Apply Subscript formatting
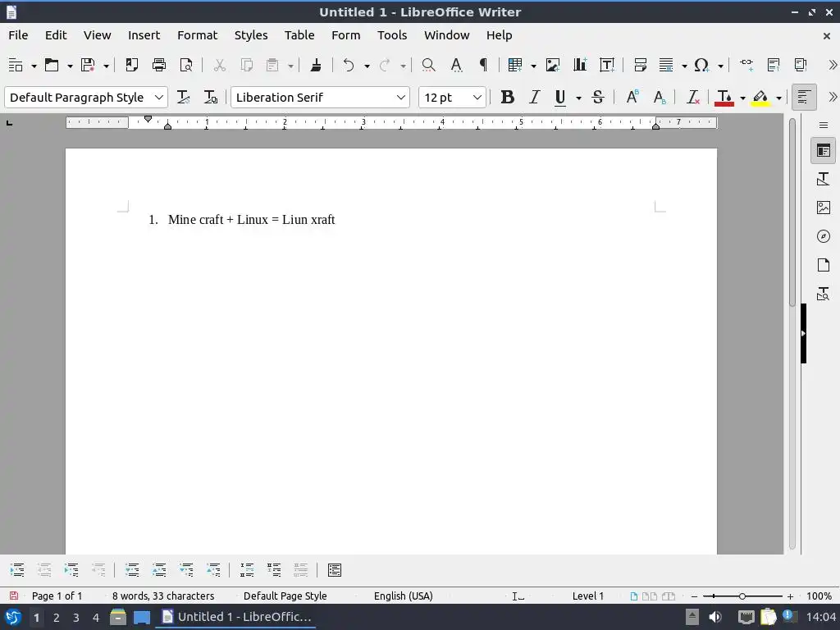Image resolution: width=840 pixels, height=630 pixels. pos(660,98)
